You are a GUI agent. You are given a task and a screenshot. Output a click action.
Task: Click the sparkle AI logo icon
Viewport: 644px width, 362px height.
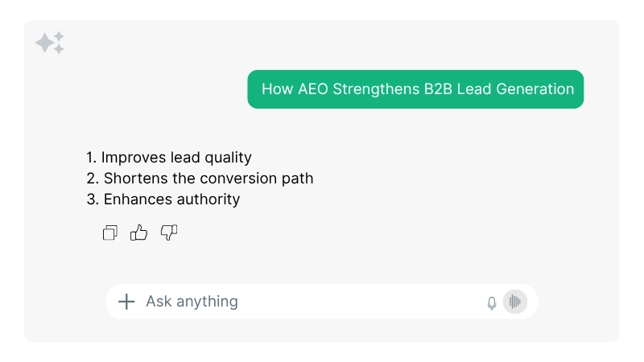50,43
